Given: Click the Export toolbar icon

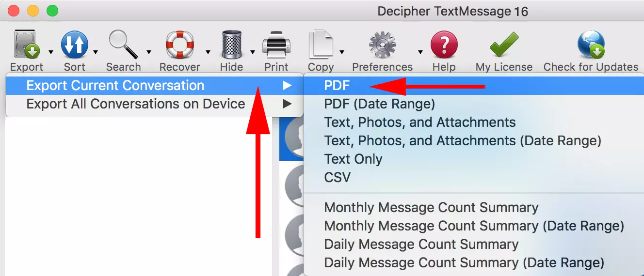Looking at the screenshot, I should click(26, 45).
